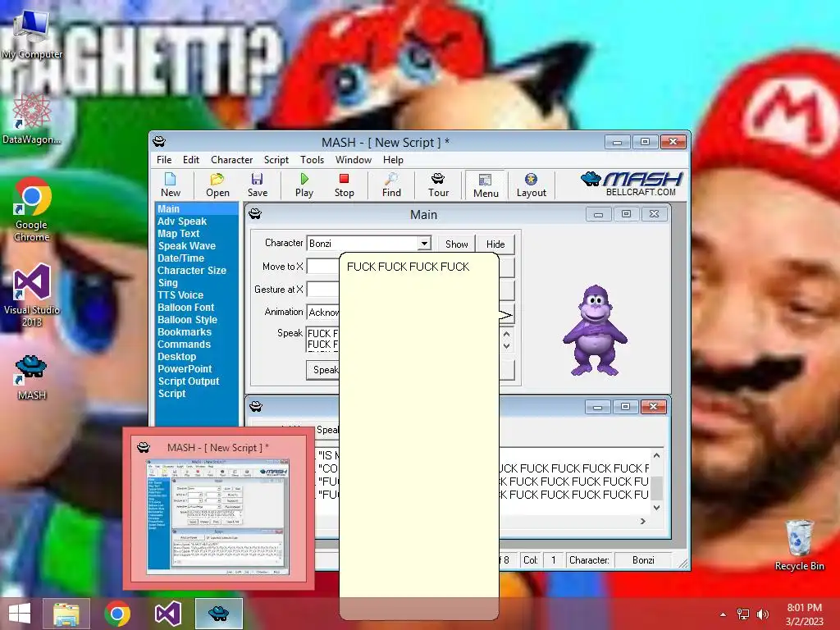This screenshot has width=840, height=630.
Task: Open a script using the Open toolbar icon
Action: pos(217,185)
